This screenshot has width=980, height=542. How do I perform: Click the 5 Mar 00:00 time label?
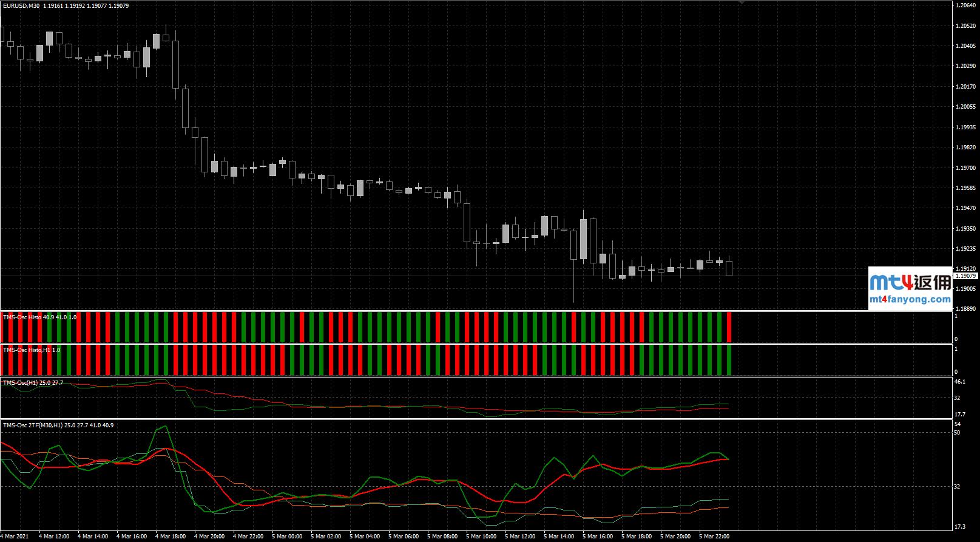tap(287, 537)
